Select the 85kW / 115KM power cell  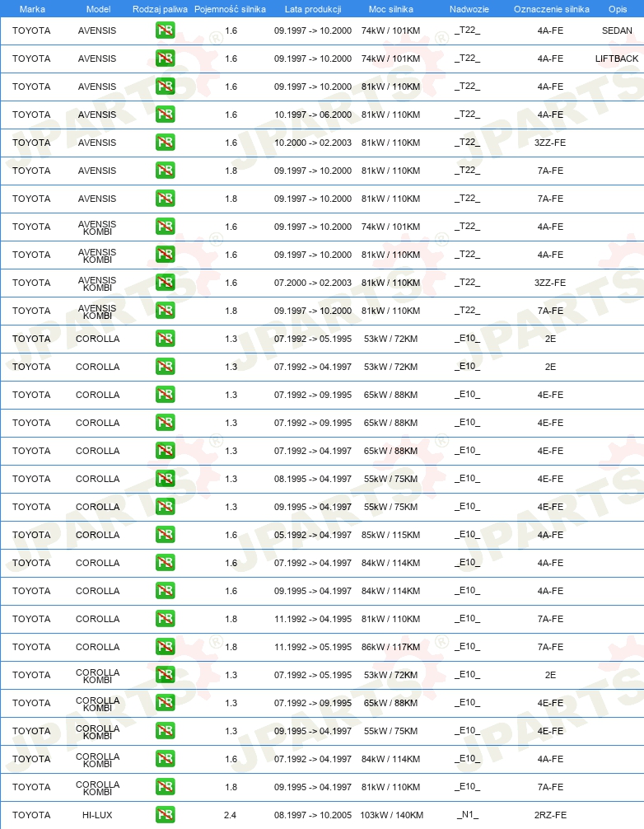click(x=391, y=535)
